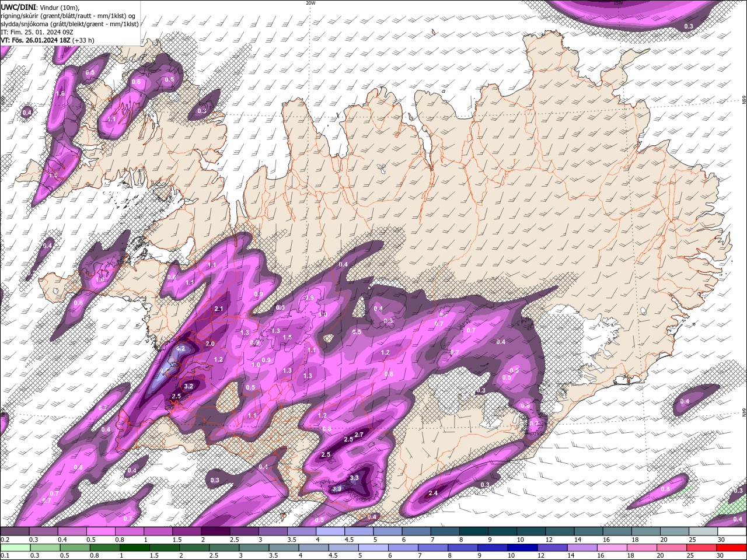The height and width of the screenshot is (560, 747).
Task: Click the upper legend swatch starting at 18
Action: pyautogui.click(x=647, y=531)
